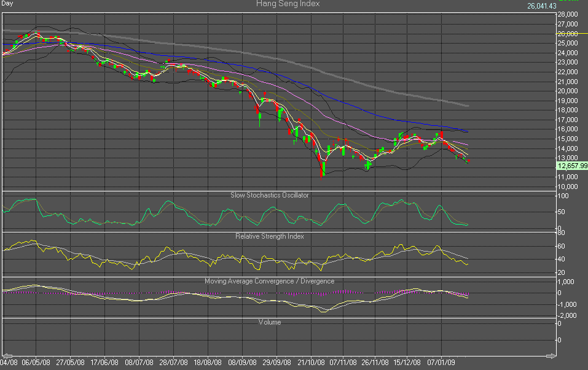This screenshot has width=588, height=370.
Task: Click the "26,041.43" value at top right
Action: [542, 6]
